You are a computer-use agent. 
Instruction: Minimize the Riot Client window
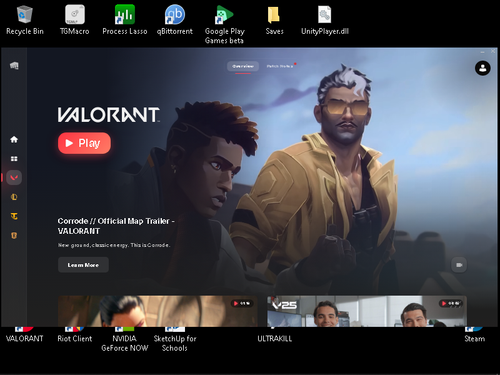point(482,52)
